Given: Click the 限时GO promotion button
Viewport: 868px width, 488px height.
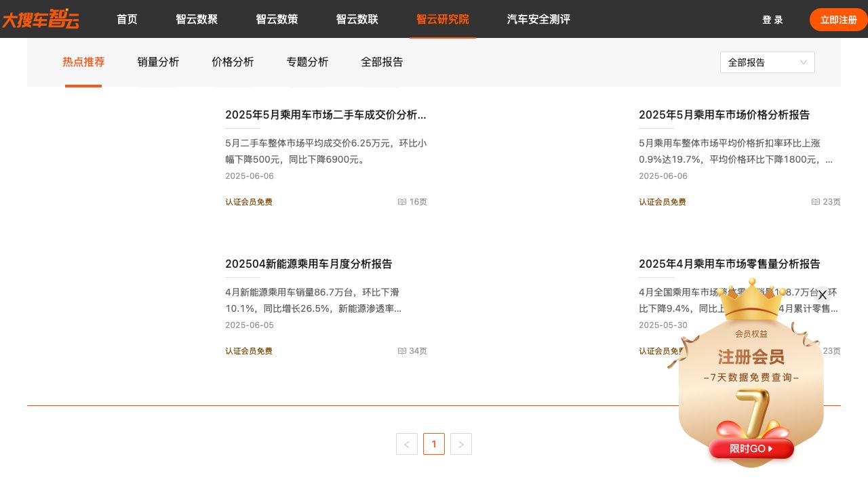Looking at the screenshot, I should pos(751,449).
